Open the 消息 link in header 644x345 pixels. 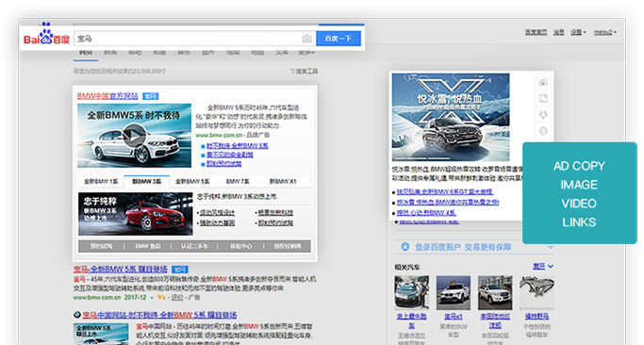pos(558,32)
